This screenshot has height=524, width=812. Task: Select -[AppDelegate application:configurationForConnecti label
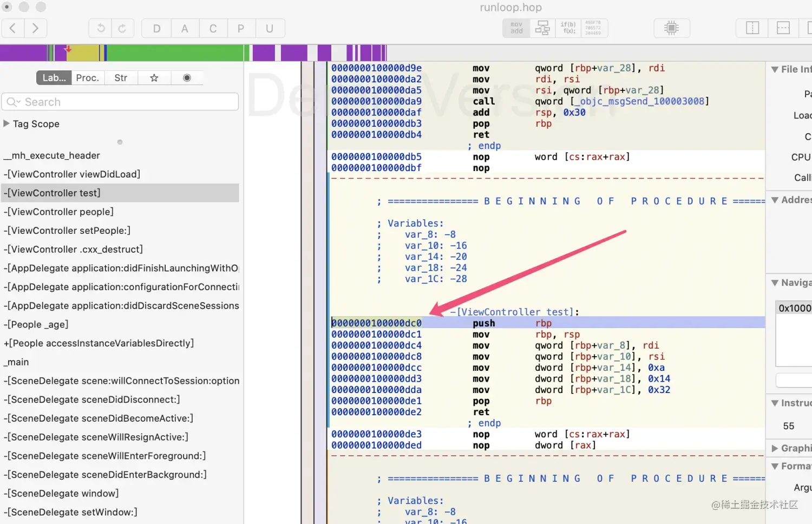(120, 287)
